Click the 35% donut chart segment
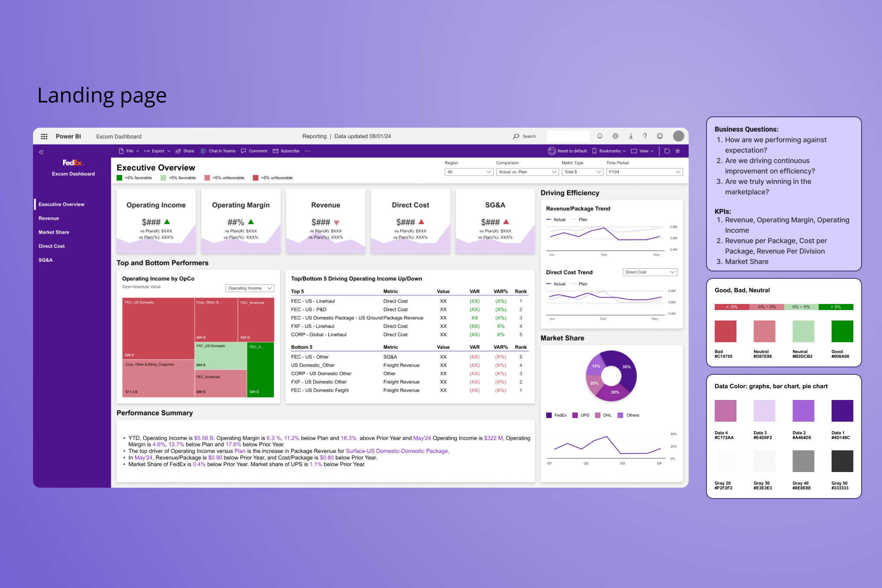The width and height of the screenshot is (882, 588). click(626, 367)
